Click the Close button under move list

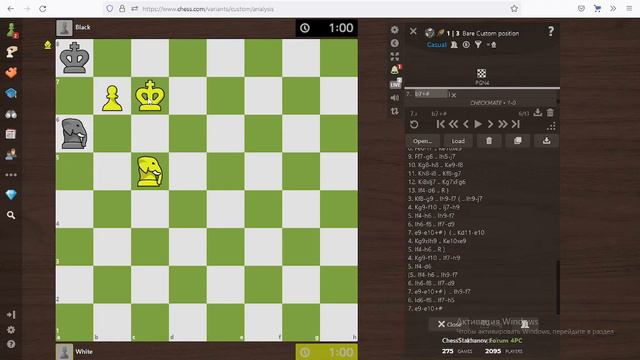click(449, 324)
